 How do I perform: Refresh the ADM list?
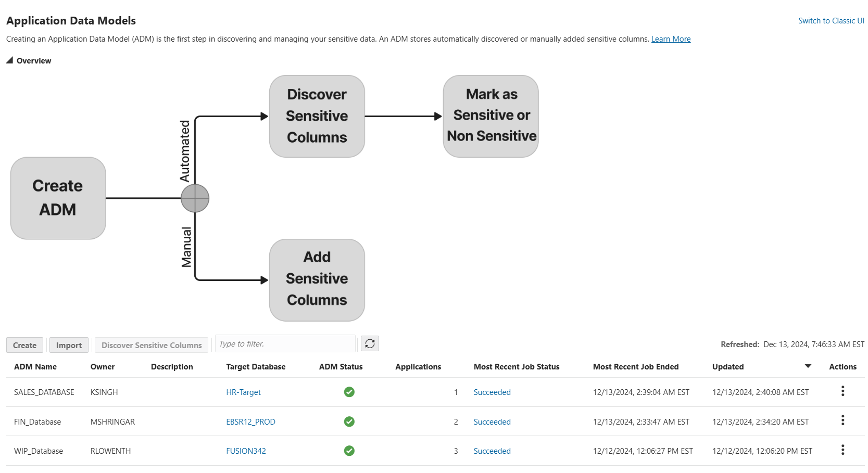point(370,343)
